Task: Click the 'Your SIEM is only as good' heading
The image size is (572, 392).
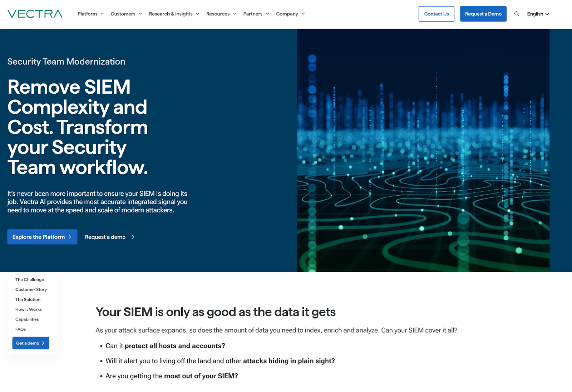Action: coord(216,312)
